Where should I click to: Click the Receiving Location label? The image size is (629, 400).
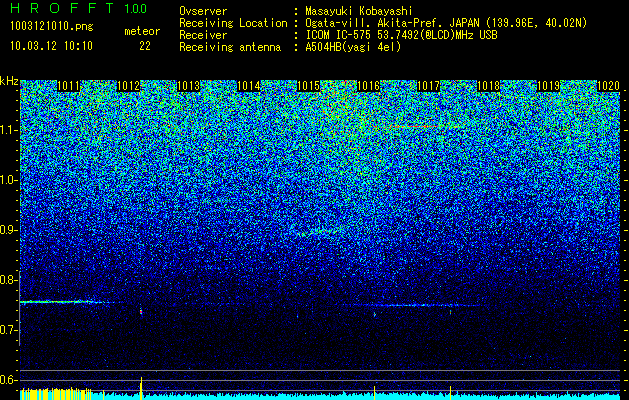point(233,23)
